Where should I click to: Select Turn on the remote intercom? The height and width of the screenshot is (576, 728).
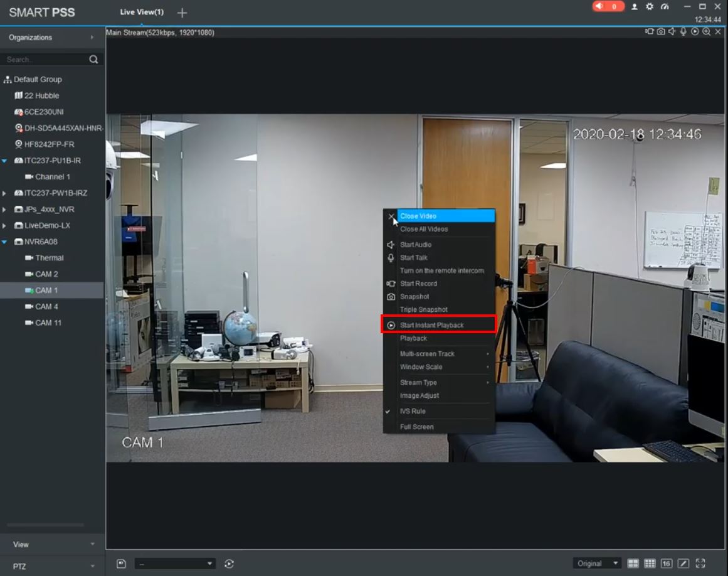[x=439, y=270]
